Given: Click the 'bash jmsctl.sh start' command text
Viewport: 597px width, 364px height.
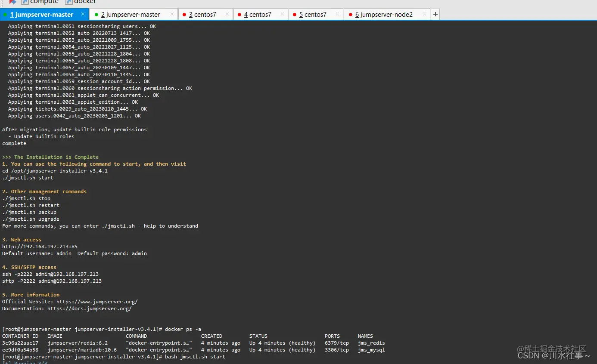Looking at the screenshot, I should 195,357.
